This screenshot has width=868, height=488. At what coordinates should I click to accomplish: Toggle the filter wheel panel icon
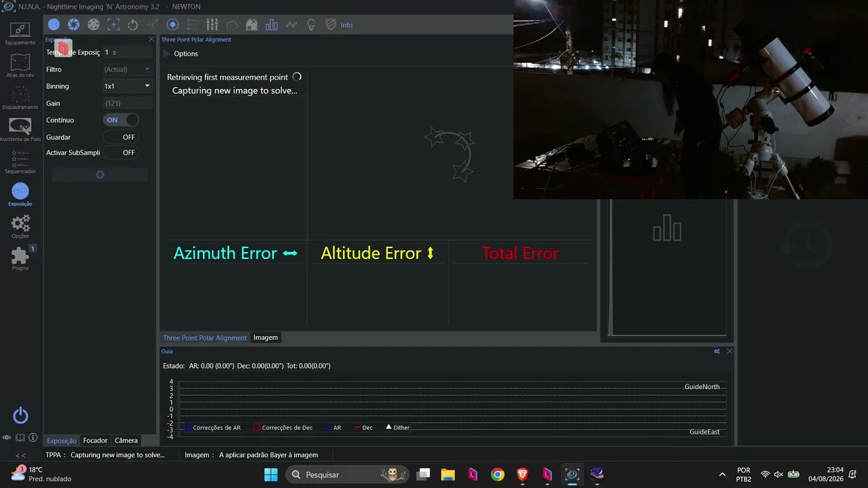point(94,24)
